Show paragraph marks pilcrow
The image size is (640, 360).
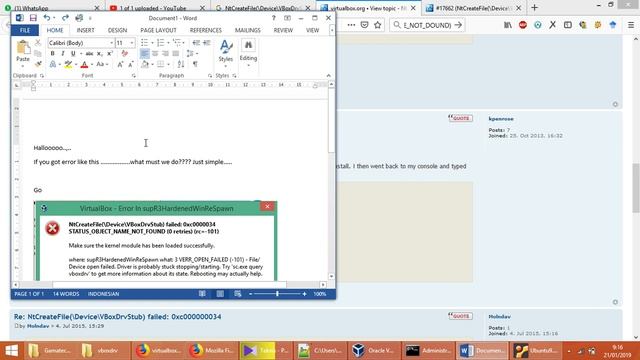pyautogui.click(x=195, y=64)
